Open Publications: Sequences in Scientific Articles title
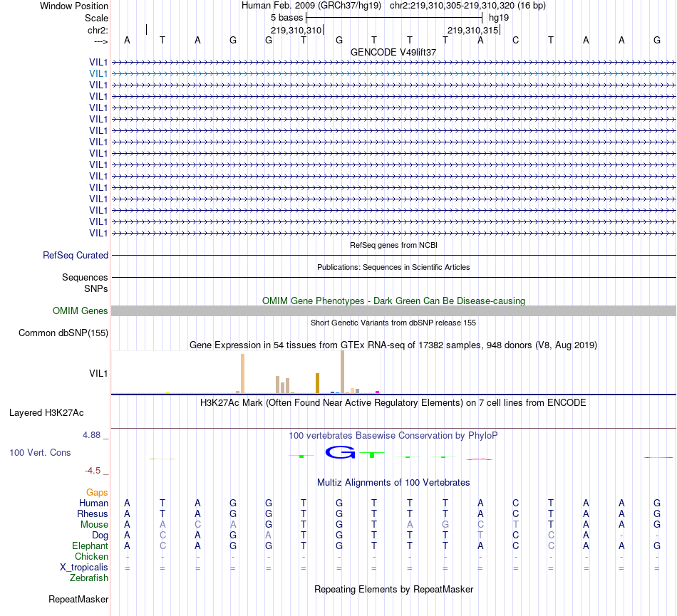The width and height of the screenshot is (677, 616). click(x=393, y=267)
